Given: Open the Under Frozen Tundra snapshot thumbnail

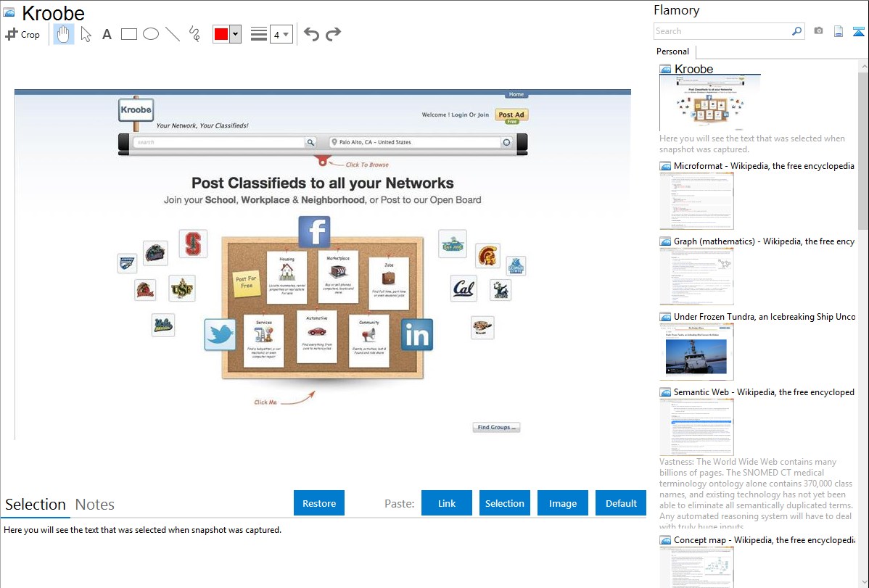Looking at the screenshot, I should point(696,352).
